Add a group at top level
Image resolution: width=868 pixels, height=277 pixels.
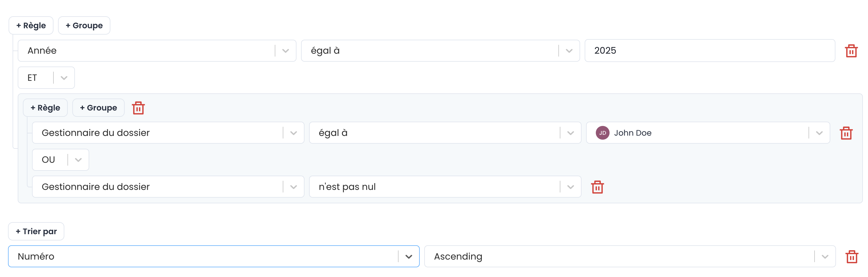[84, 26]
